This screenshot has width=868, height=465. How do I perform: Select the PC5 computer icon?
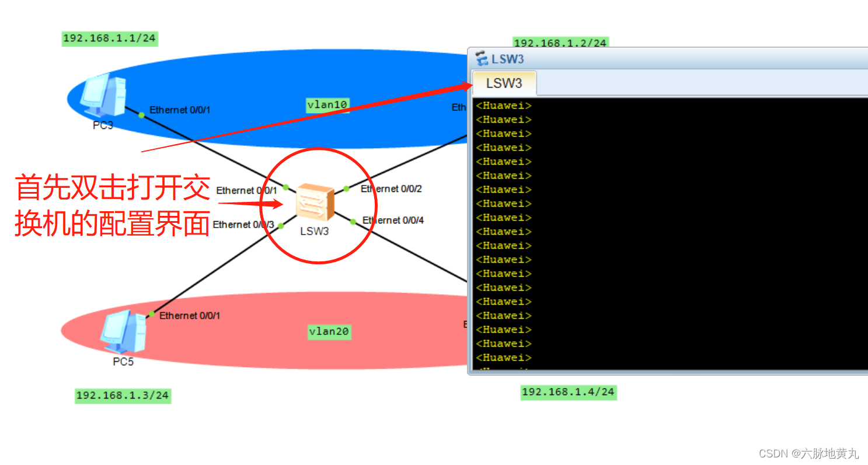click(x=123, y=331)
